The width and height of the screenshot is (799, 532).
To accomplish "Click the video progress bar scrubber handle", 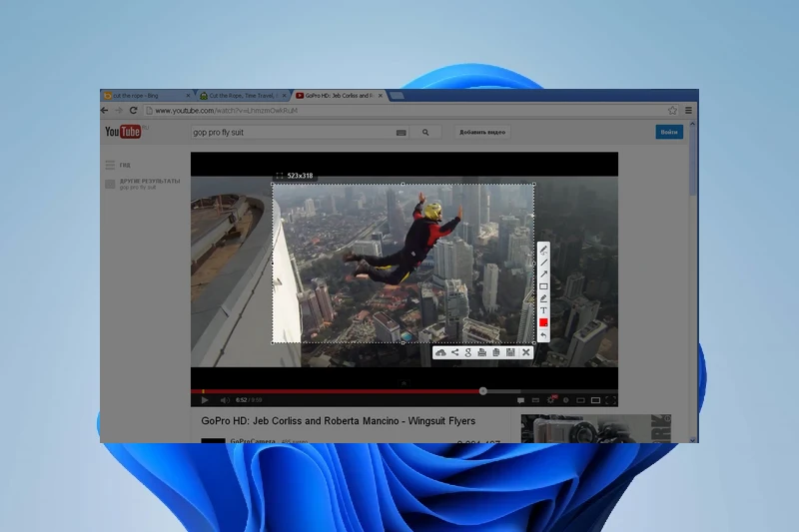I will point(483,391).
